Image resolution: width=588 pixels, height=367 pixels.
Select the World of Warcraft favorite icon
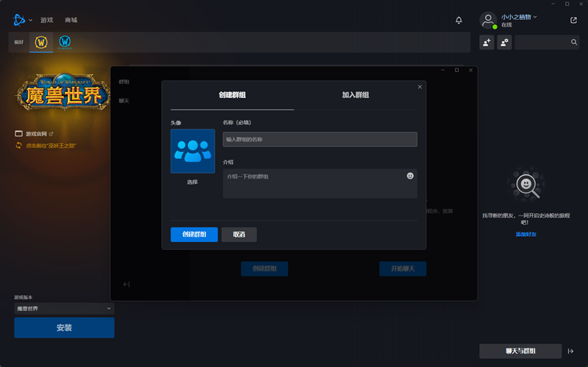point(42,42)
